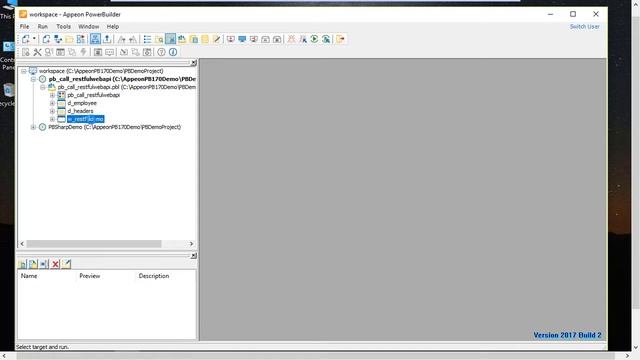640x360 pixels.
Task: Click the Run/Preview object toolbar icon
Action: coord(80,39)
